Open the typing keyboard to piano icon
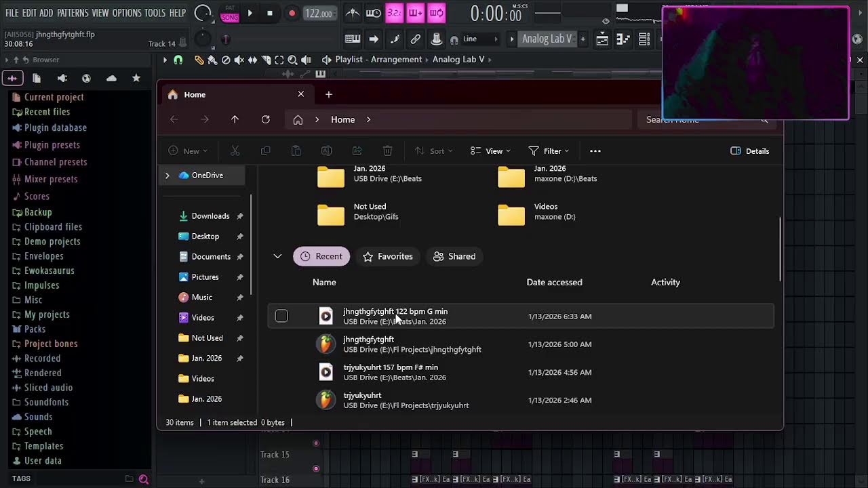 353,39
